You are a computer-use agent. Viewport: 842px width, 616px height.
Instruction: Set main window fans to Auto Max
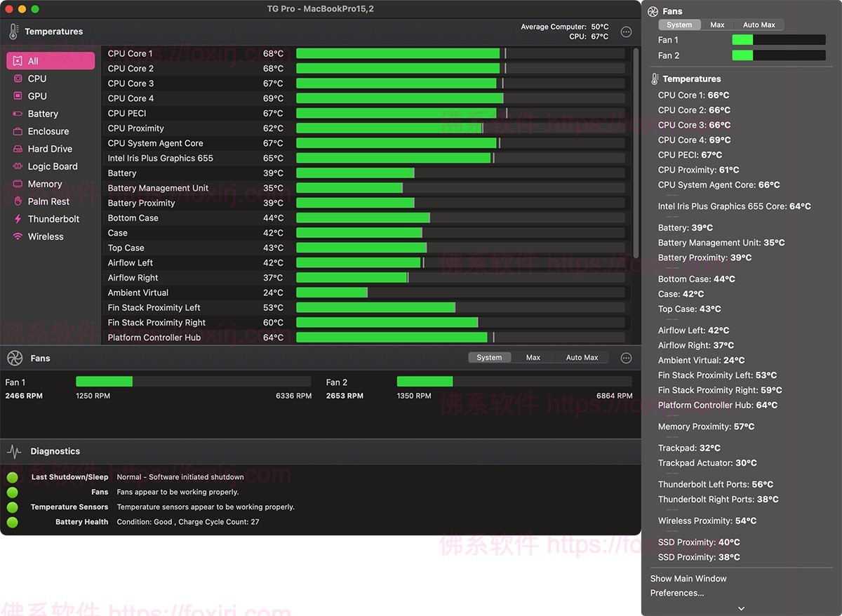[582, 358]
